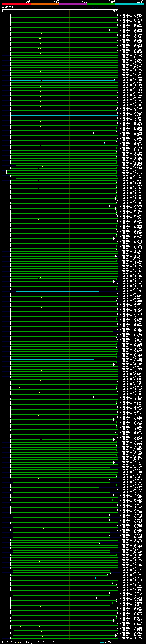Select the white AV438291 query bar

tap(60, 9)
